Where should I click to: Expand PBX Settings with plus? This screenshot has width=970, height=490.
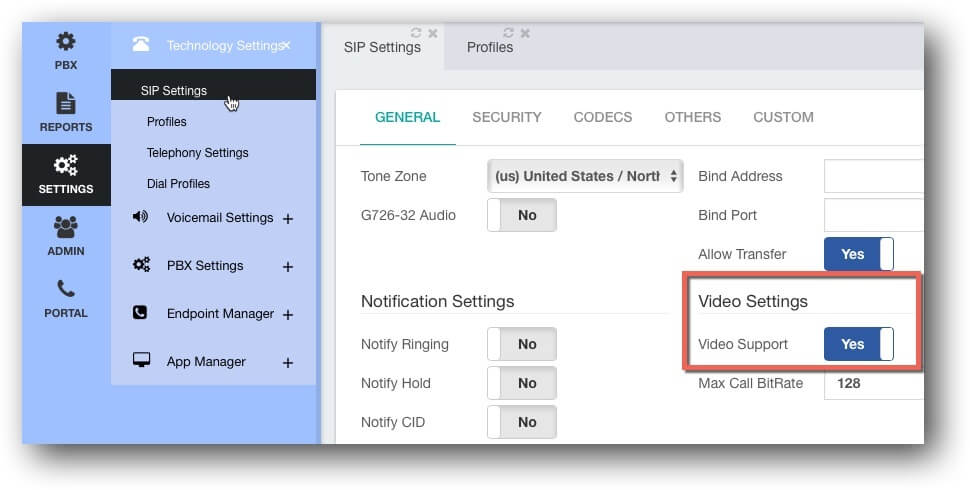pos(288,267)
